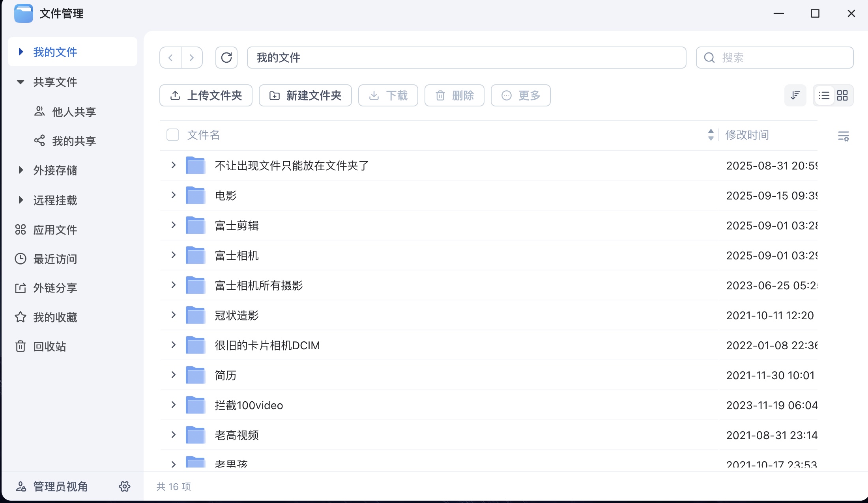This screenshot has height=503, width=868.
Task: Click the 新建文件夹 button
Action: (305, 95)
